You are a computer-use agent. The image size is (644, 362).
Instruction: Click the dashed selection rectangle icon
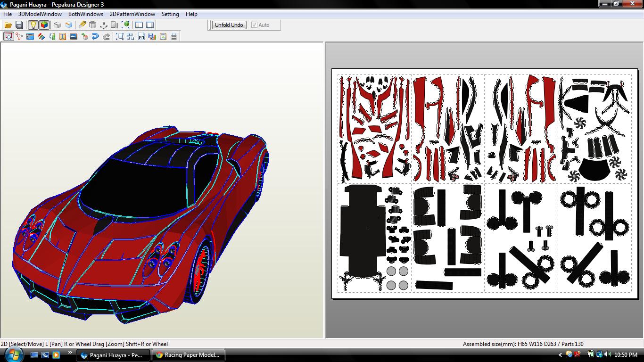coord(120,36)
